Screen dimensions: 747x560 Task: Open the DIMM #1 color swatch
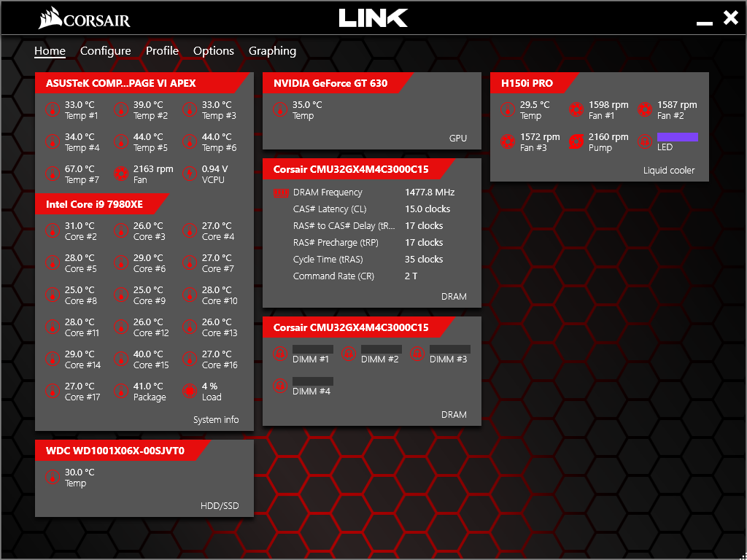(x=313, y=349)
